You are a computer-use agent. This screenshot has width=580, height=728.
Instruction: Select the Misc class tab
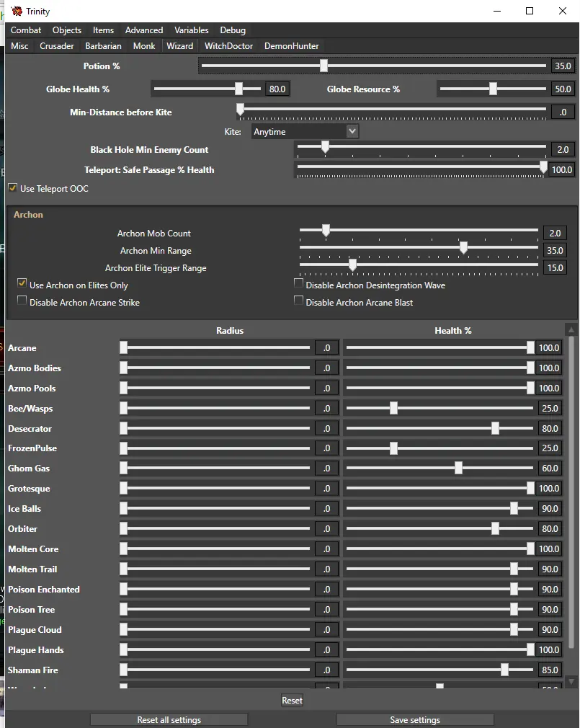click(x=19, y=46)
